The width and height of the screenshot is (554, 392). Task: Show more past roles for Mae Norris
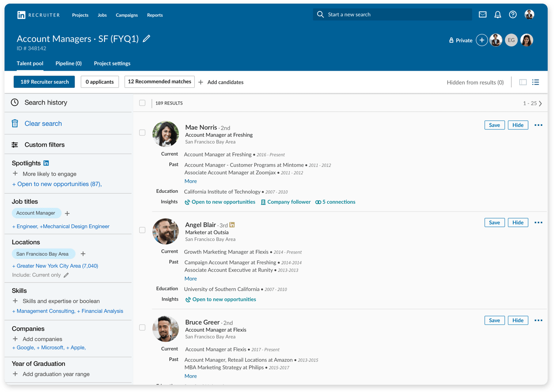(191, 181)
